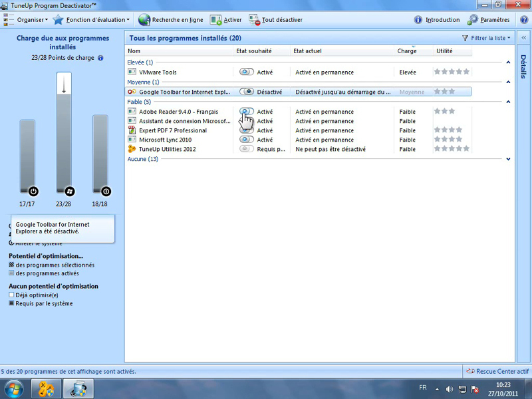Click the Google Toolbar program icon
The width and height of the screenshot is (532, 399).
point(132,92)
